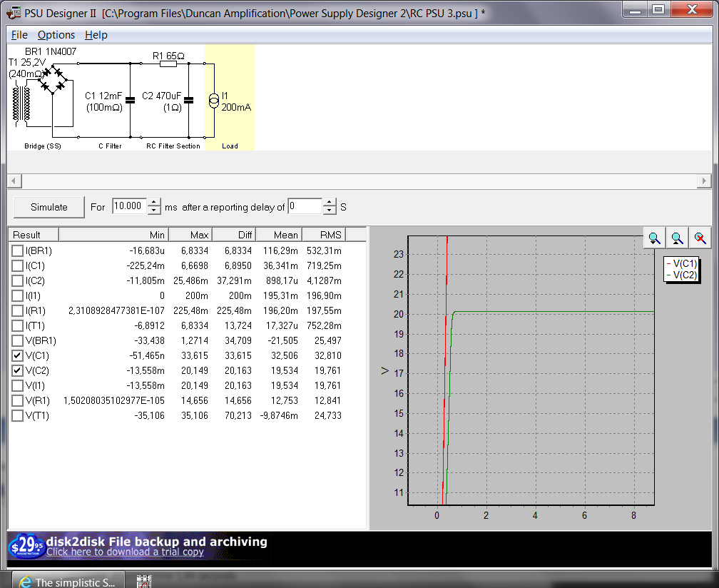Enable the I(BR1) trace checkbox
719x588 pixels.
point(17,251)
